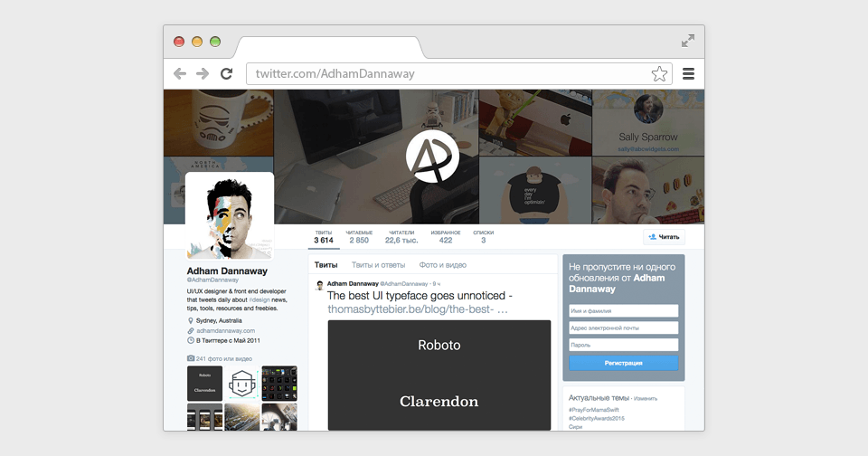Click camera icon next to 241 фото

click(191, 358)
